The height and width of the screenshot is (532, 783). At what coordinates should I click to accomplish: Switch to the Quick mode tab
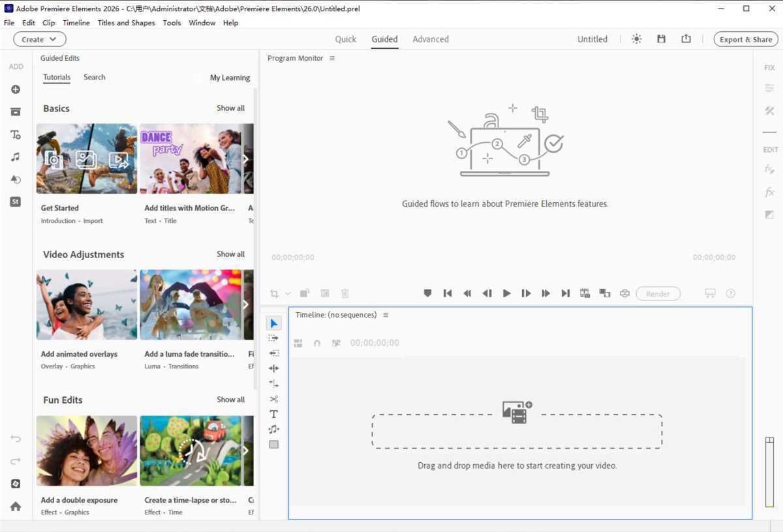[346, 39]
